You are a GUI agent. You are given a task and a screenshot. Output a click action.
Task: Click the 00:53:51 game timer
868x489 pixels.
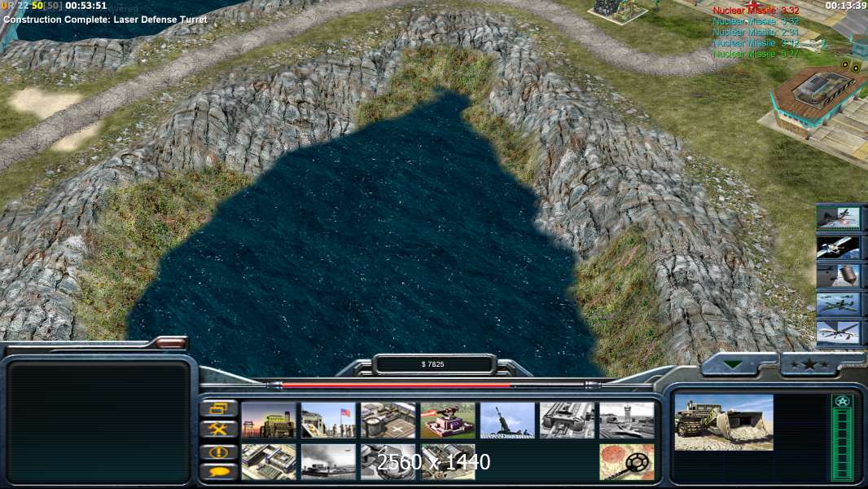[85, 6]
